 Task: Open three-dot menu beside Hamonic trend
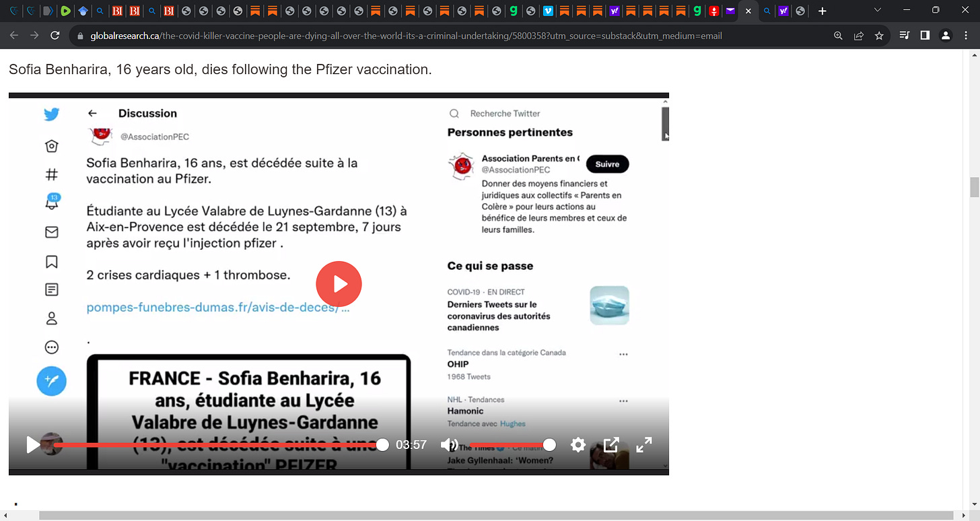click(623, 401)
